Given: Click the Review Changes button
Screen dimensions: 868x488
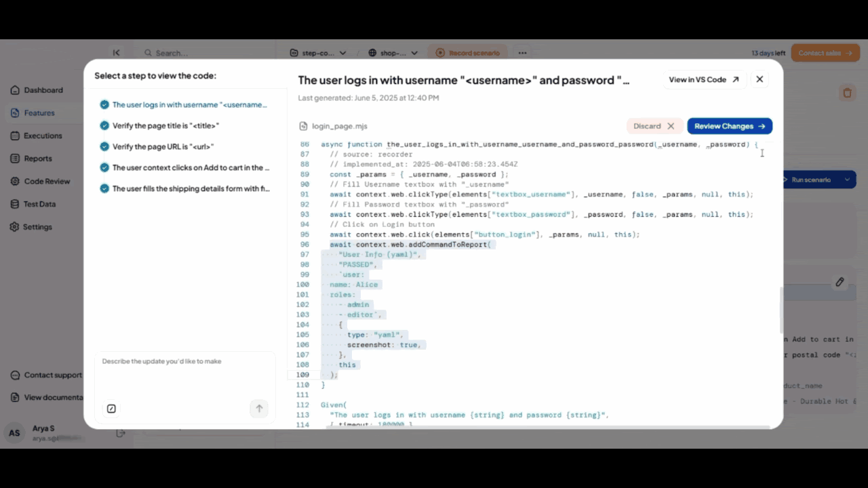Looking at the screenshot, I should [729, 126].
